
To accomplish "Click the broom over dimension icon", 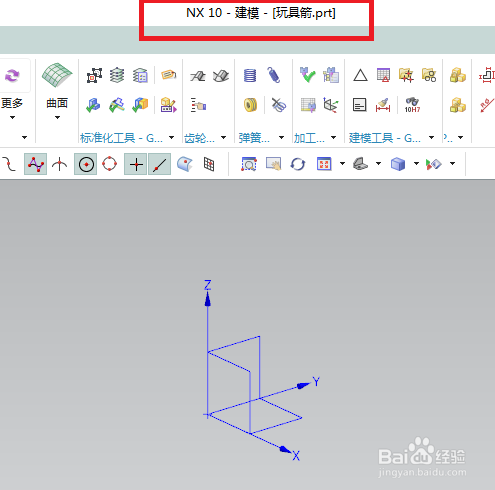I will (x=383, y=105).
